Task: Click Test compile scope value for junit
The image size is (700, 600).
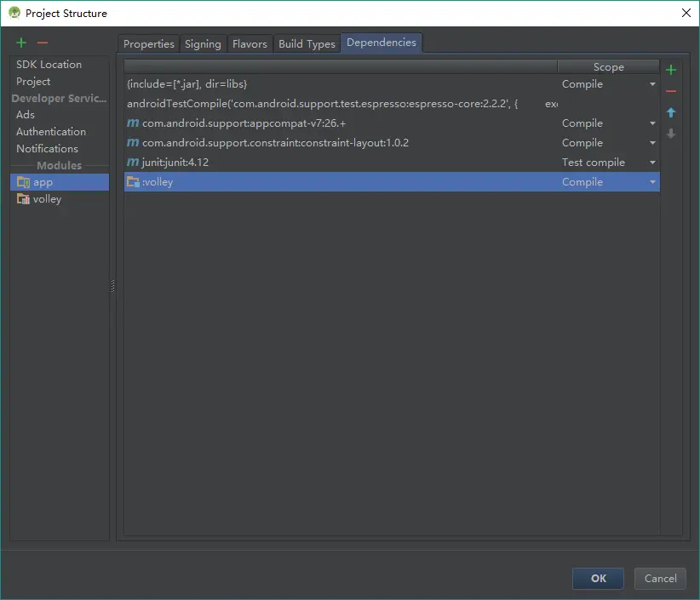Action: pyautogui.click(x=593, y=163)
